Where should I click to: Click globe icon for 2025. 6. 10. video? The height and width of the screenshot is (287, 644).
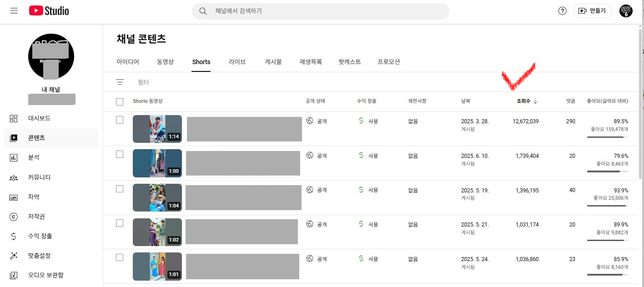tap(310, 155)
